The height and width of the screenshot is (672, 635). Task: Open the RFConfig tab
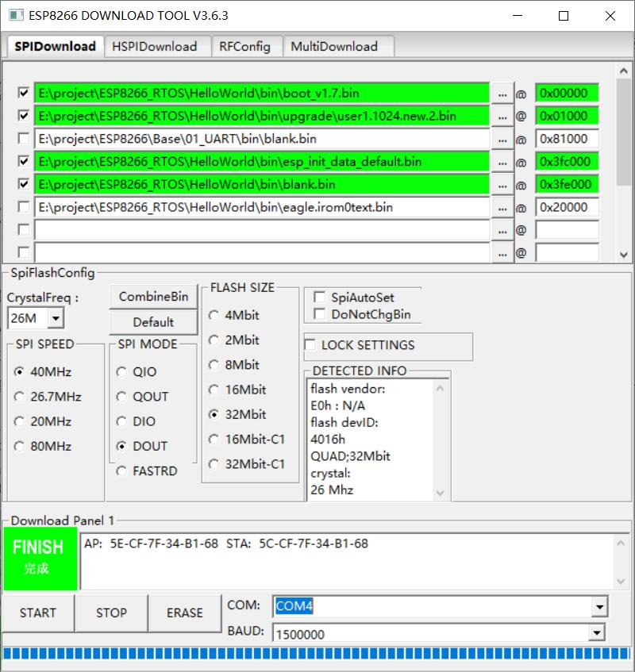click(x=247, y=46)
